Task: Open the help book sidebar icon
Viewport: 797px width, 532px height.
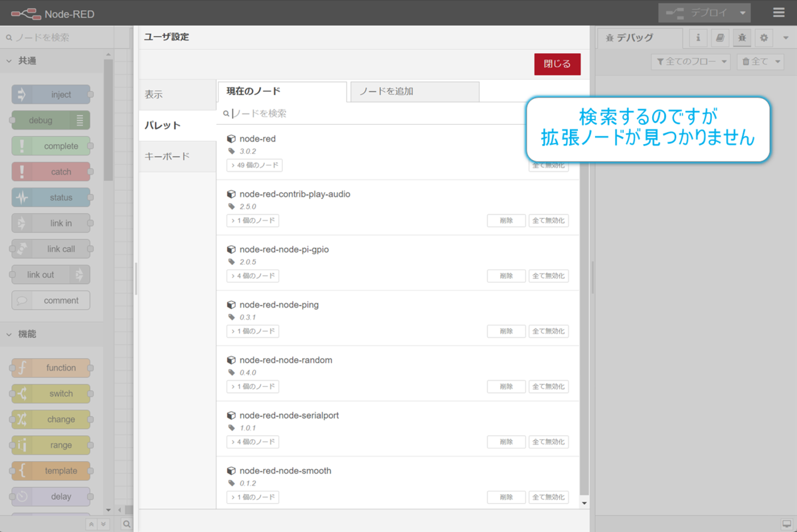Action: (720, 38)
